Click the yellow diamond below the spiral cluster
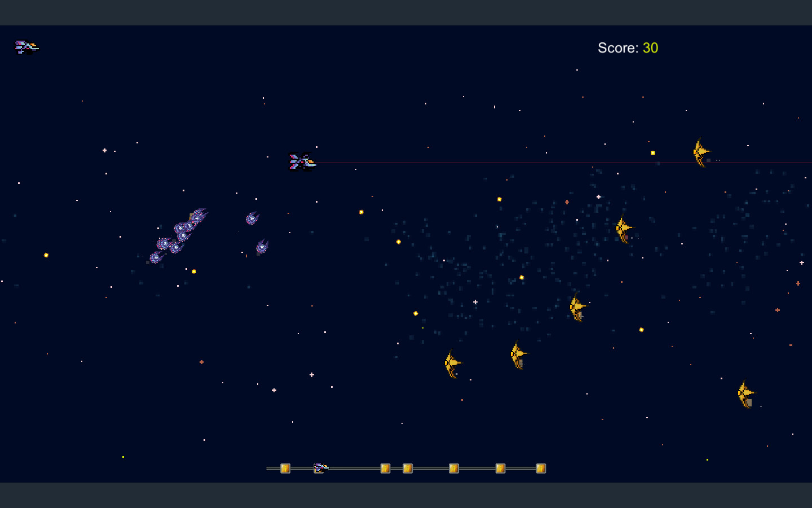Image resolution: width=812 pixels, height=508 pixels. pyautogui.click(x=195, y=270)
